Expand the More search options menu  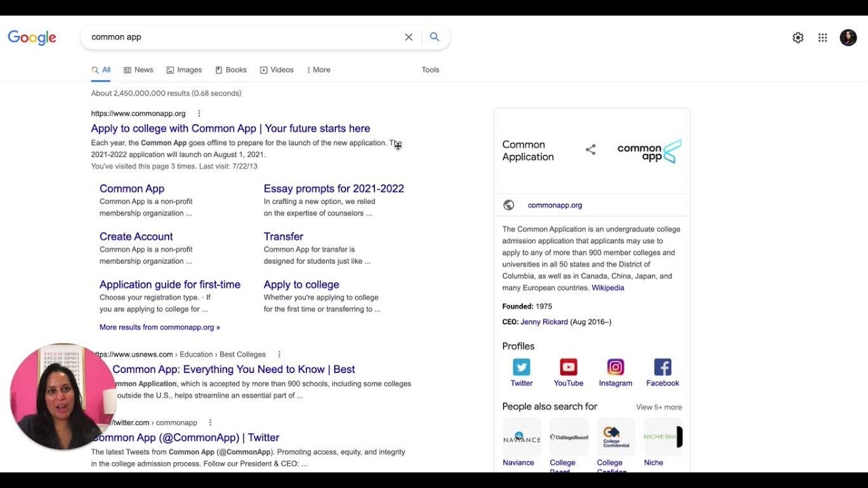click(319, 70)
